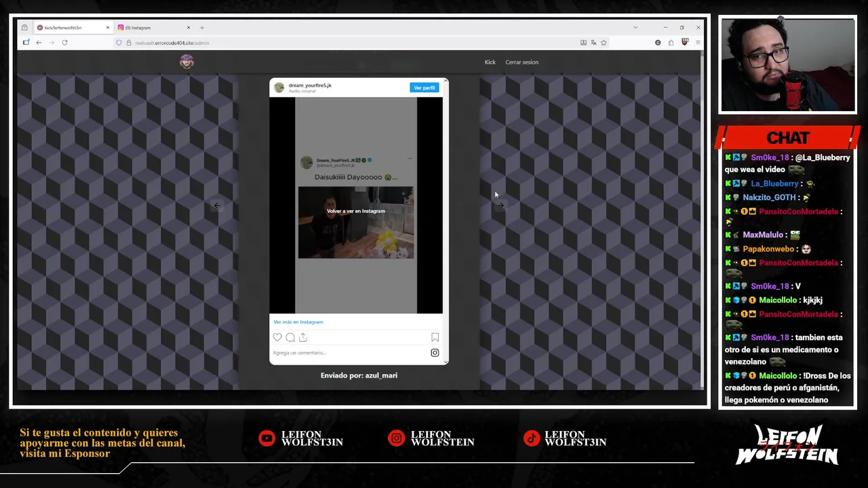Viewport: 868px width, 488px height.
Task: Open Ver más en Instagram link
Action: click(x=298, y=322)
